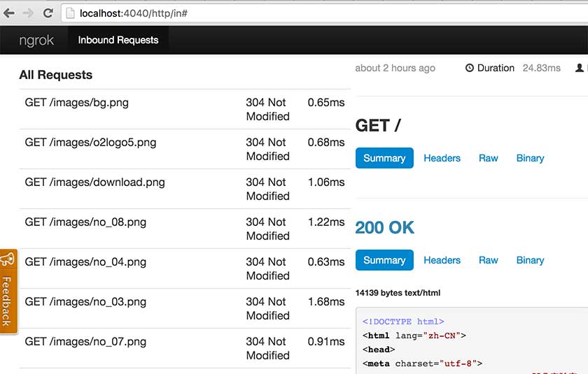Screen dimensions: 588x374
Task: Click the user icon at the right edge
Action: (580, 68)
